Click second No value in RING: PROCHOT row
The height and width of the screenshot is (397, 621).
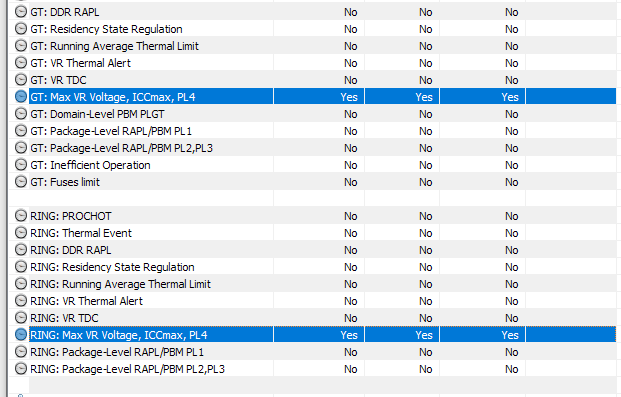coord(425,216)
